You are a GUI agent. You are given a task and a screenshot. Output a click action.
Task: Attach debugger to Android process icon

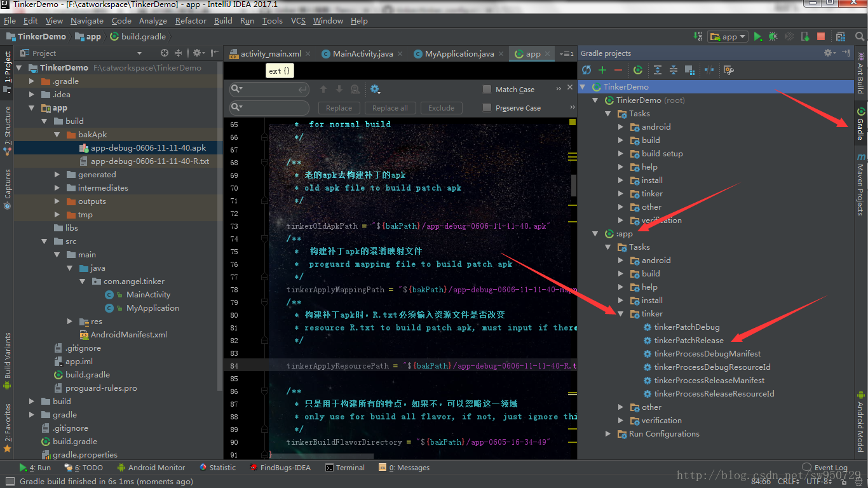pyautogui.click(x=805, y=37)
